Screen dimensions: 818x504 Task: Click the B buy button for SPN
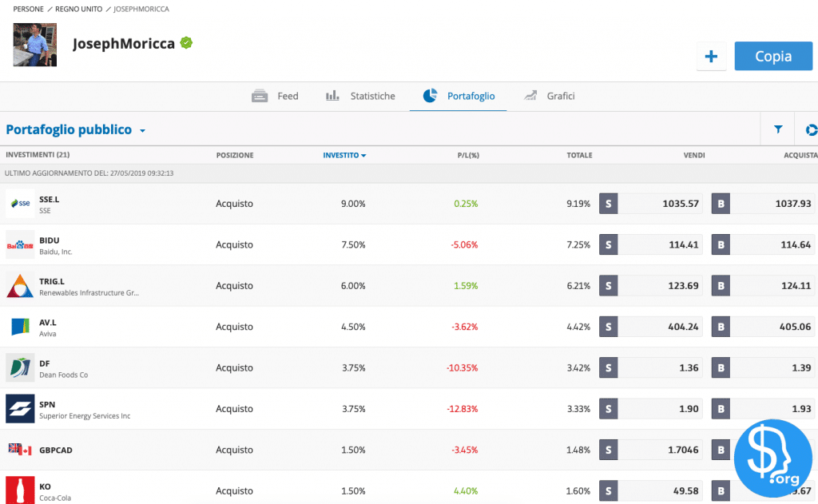(x=721, y=408)
